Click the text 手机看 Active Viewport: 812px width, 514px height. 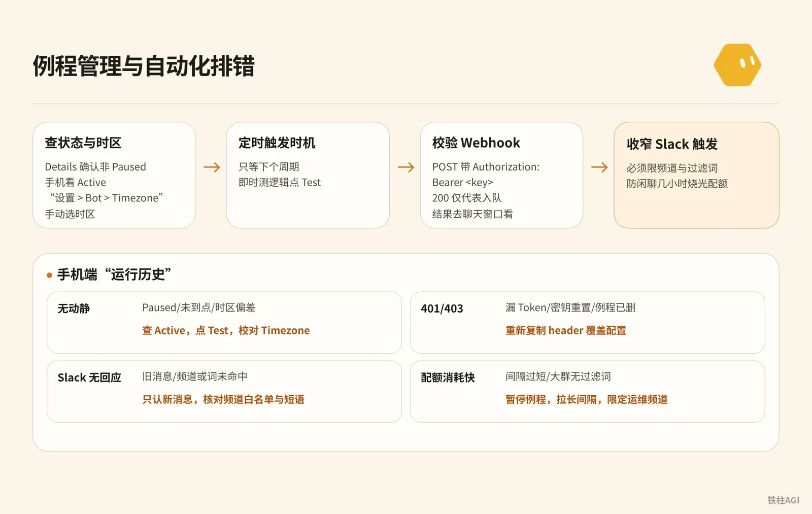pos(76,183)
